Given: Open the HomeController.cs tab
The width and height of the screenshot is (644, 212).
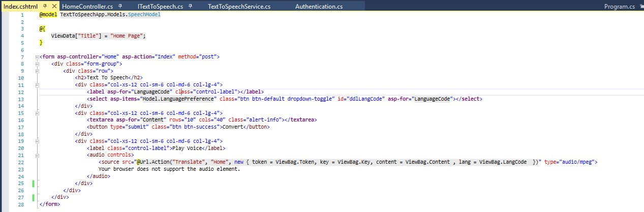Looking at the screenshot, I should (87, 7).
